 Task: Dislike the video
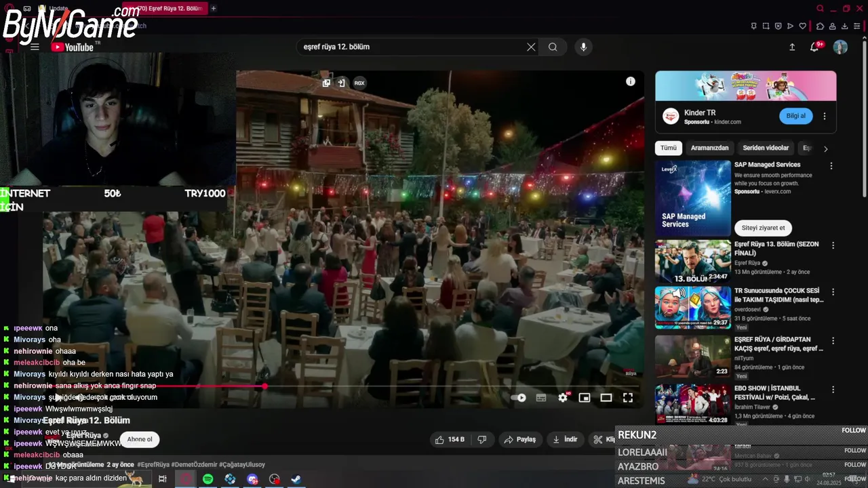(482, 439)
